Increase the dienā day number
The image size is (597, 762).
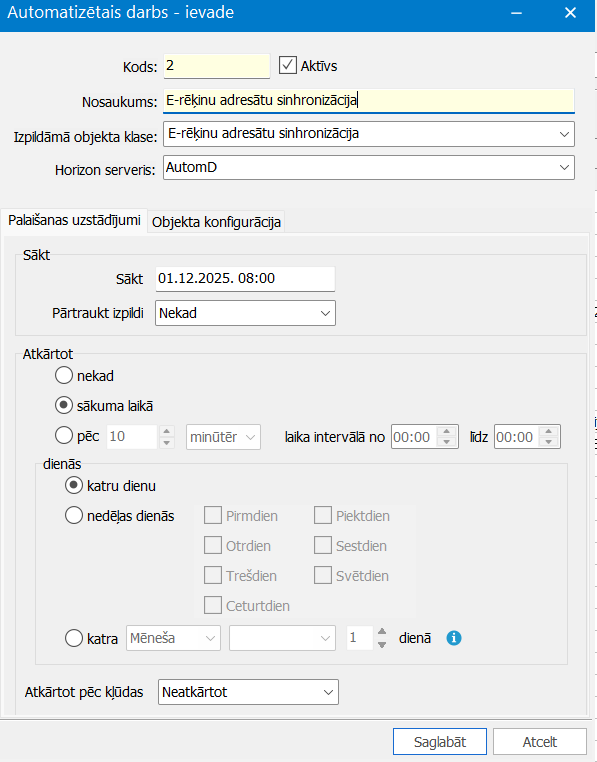(382, 632)
